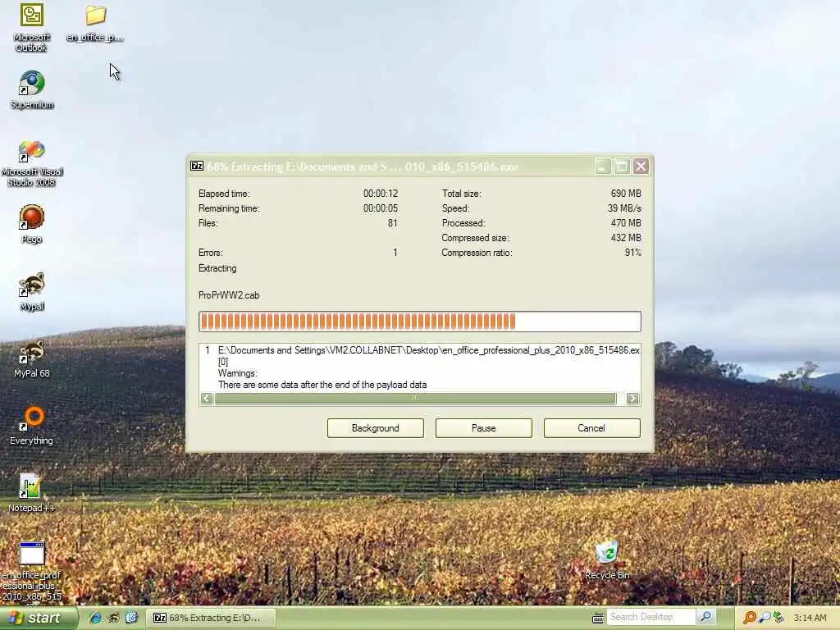Click the extraction progress bar
This screenshot has height=630, width=840.
(x=419, y=322)
